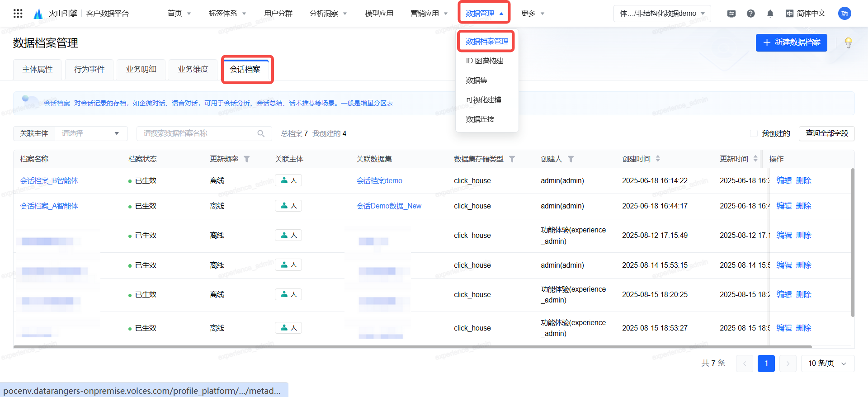The width and height of the screenshot is (868, 397).
Task: Open the 会话档案_B智能体 link
Action: click(x=49, y=181)
